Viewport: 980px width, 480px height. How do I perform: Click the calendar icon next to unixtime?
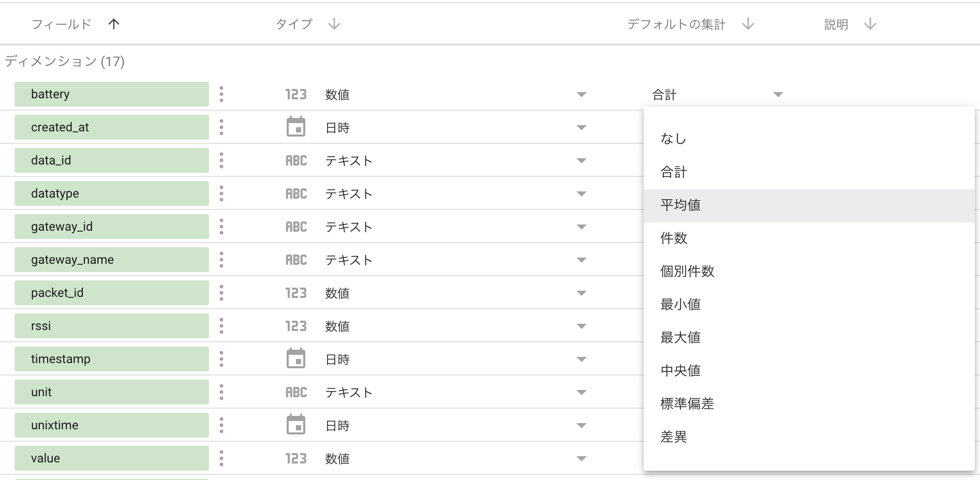click(295, 425)
